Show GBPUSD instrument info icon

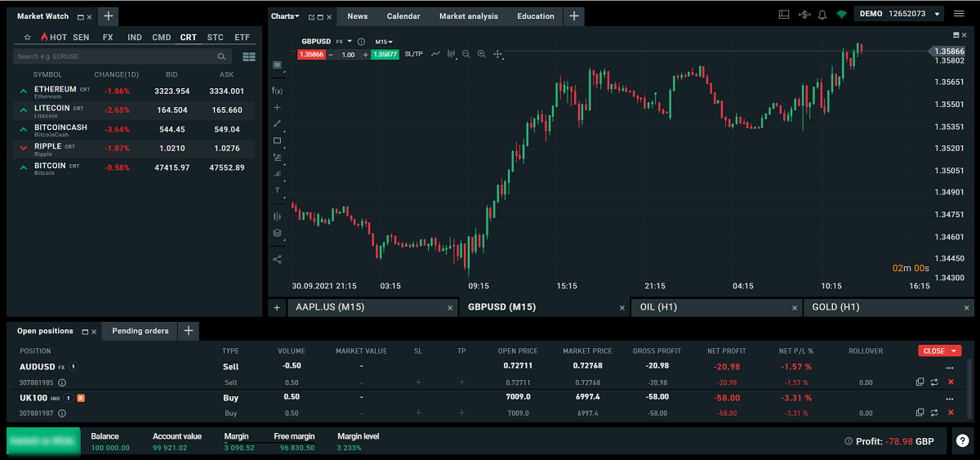361,42
